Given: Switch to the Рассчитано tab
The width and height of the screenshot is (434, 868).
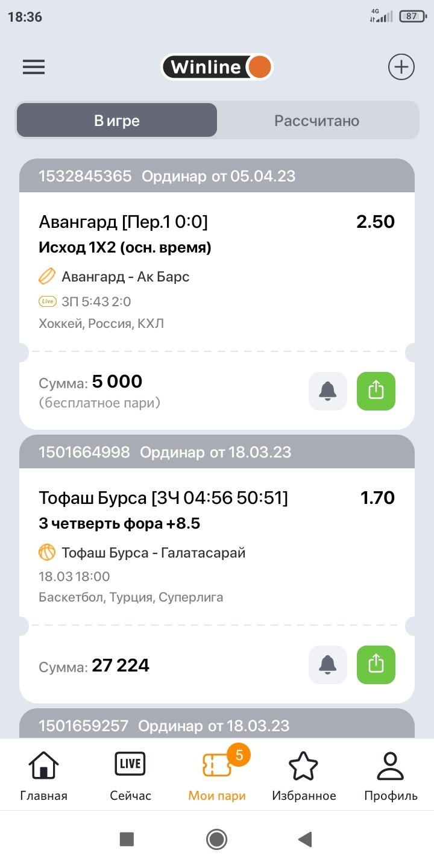Looking at the screenshot, I should tap(316, 121).
